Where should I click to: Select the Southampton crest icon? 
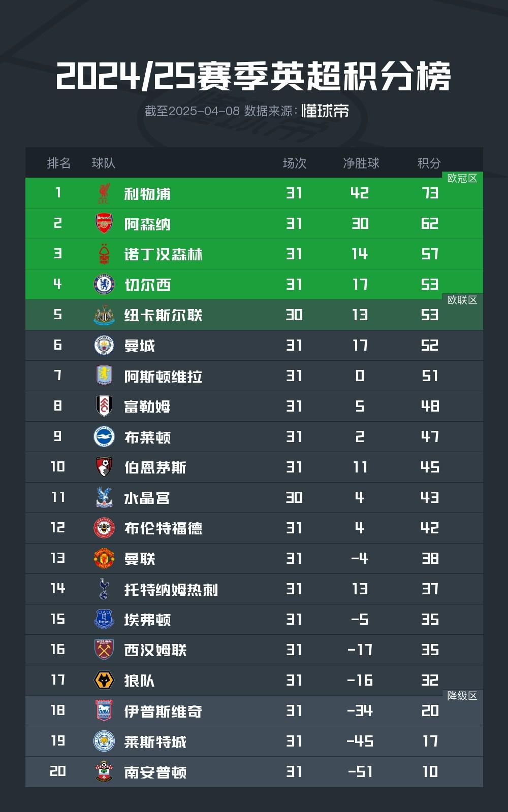click(x=104, y=771)
